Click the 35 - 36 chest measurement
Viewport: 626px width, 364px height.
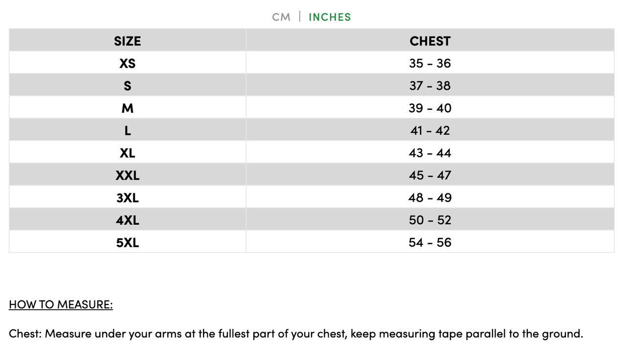point(430,64)
